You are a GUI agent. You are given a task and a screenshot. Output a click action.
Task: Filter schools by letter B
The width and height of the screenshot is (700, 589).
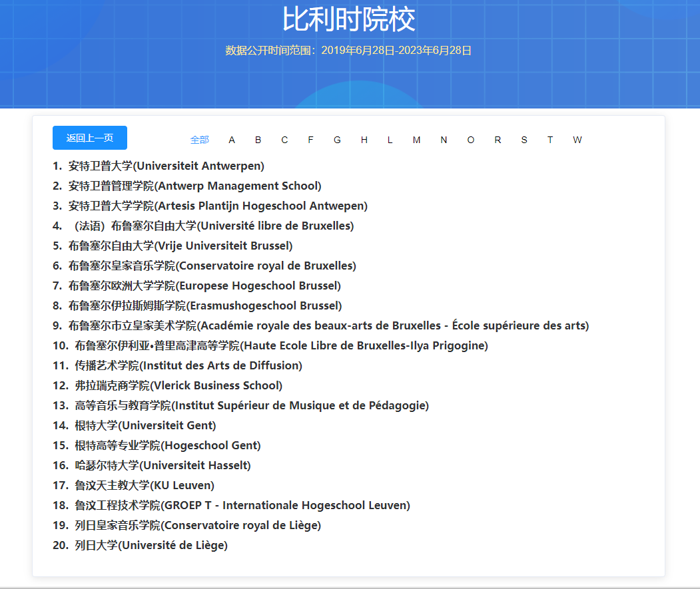(x=258, y=140)
